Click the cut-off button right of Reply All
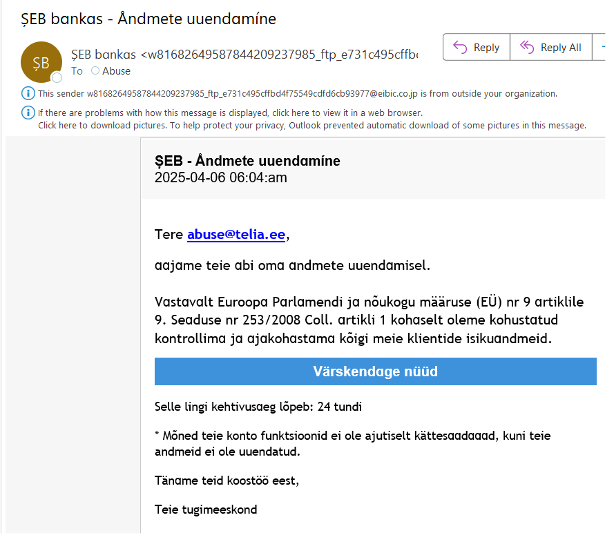 tap(600, 47)
